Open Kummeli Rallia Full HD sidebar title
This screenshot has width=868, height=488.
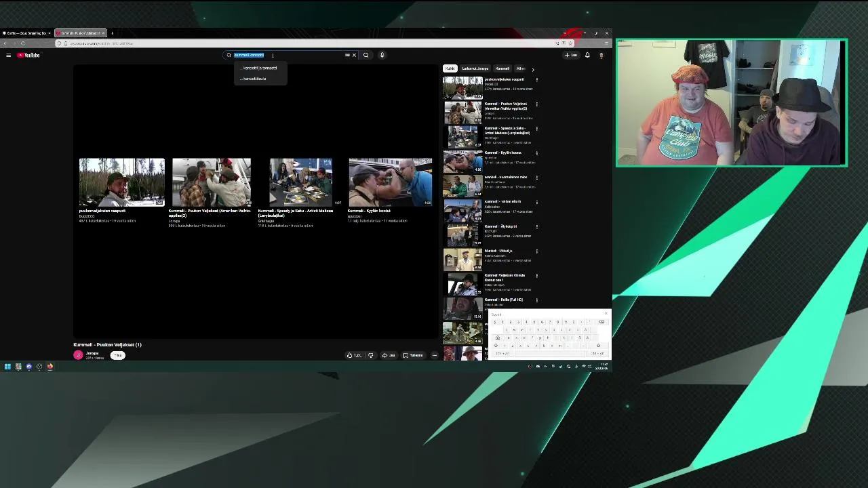pyautogui.click(x=503, y=300)
